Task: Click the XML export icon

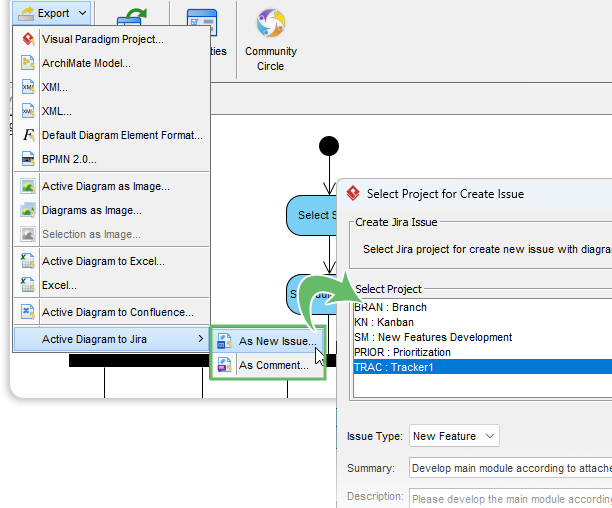Action: (x=28, y=111)
